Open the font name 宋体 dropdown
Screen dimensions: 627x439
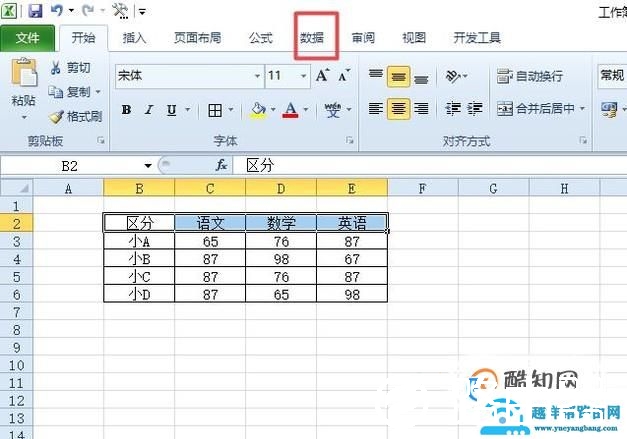pyautogui.click(x=258, y=76)
